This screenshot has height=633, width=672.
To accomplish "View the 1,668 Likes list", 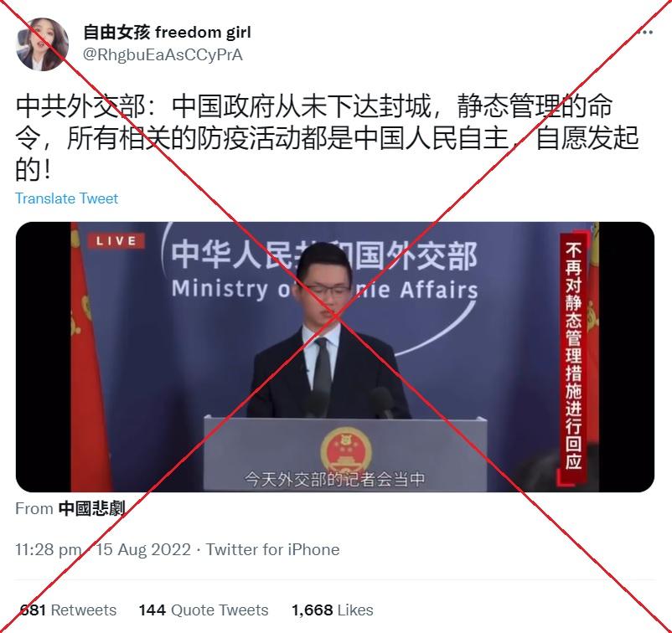I will coord(333,610).
